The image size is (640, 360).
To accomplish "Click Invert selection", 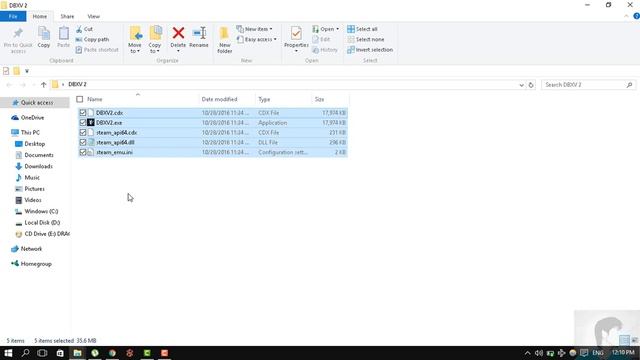I will (x=370, y=50).
